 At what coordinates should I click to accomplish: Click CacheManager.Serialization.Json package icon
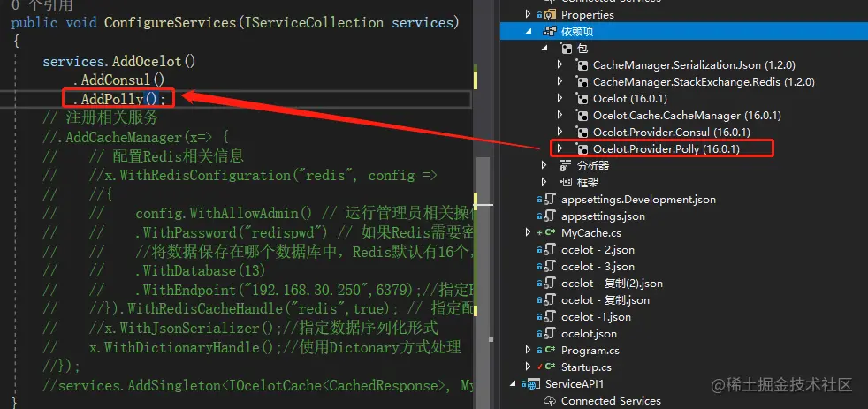point(582,65)
